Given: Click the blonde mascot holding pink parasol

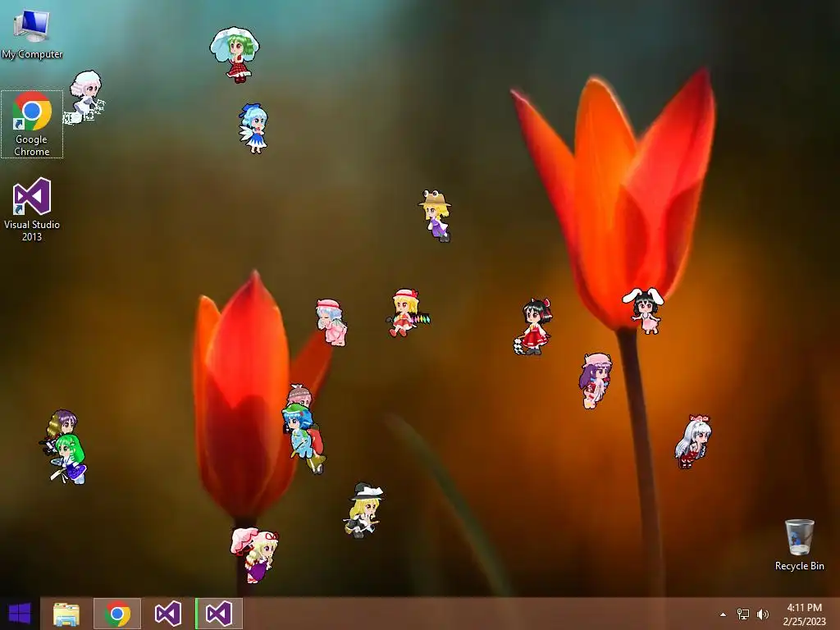Looking at the screenshot, I should tap(255, 555).
